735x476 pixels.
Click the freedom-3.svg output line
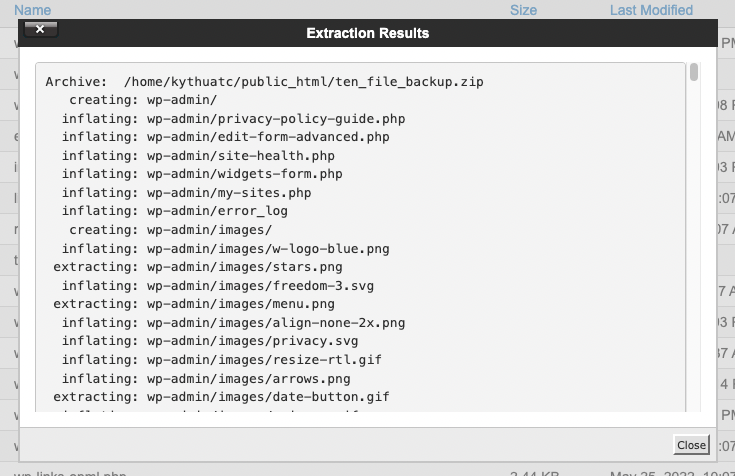tap(218, 286)
